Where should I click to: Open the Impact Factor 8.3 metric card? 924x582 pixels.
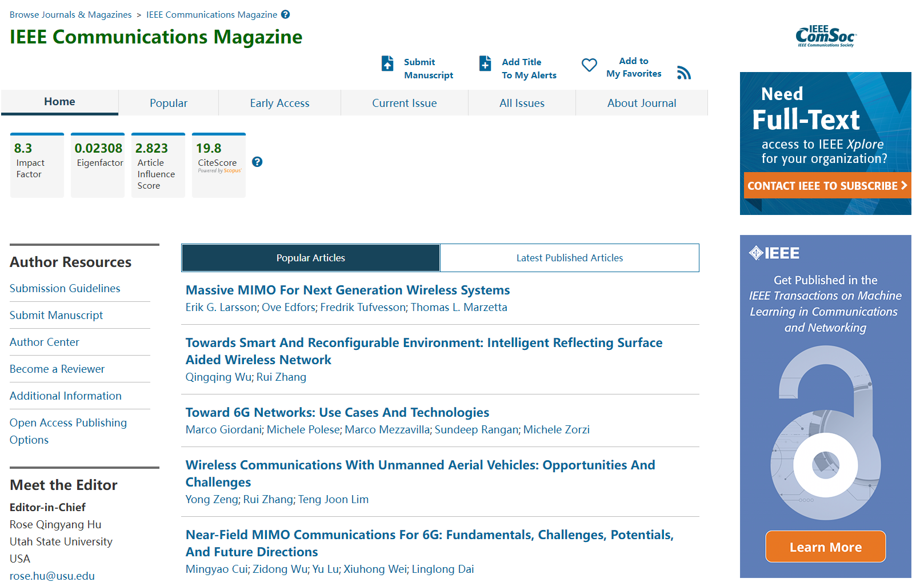(x=37, y=165)
